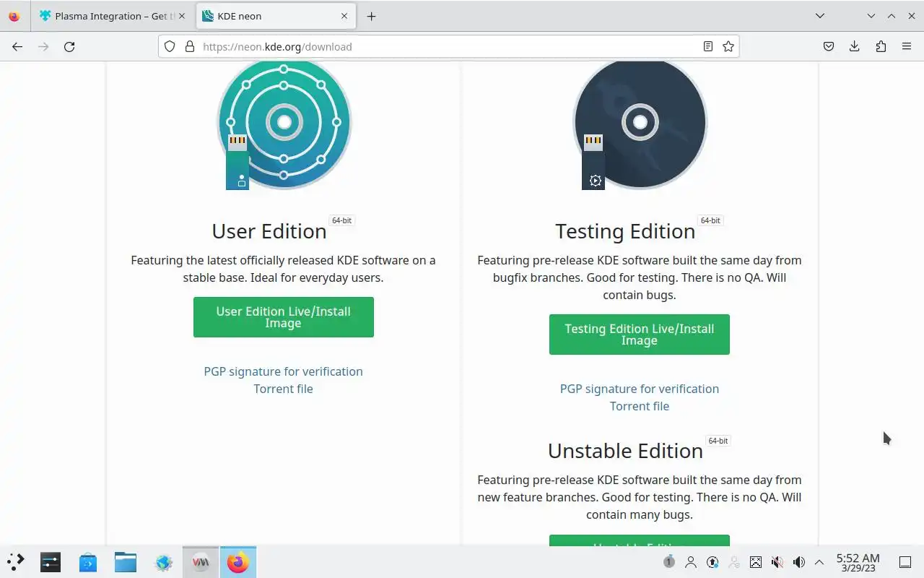Download Testing Edition Live/Install Image
Screen dimensions: 924x578
tap(640, 335)
